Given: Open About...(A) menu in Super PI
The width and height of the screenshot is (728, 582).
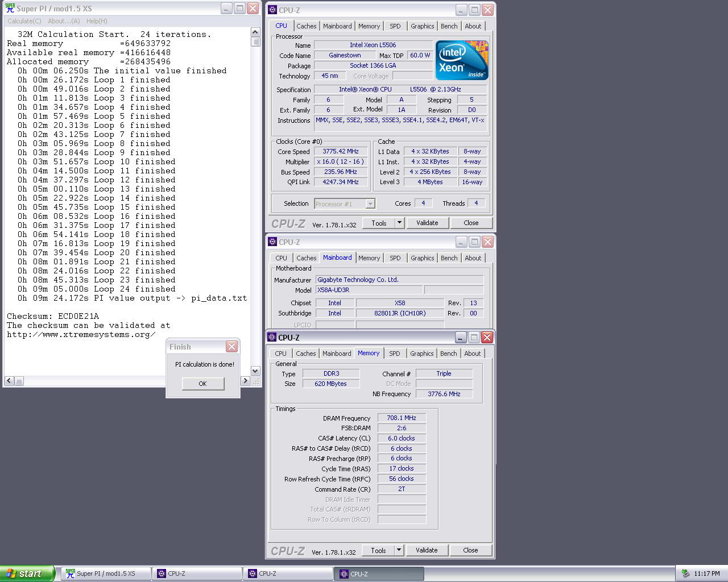Looking at the screenshot, I should [64, 21].
